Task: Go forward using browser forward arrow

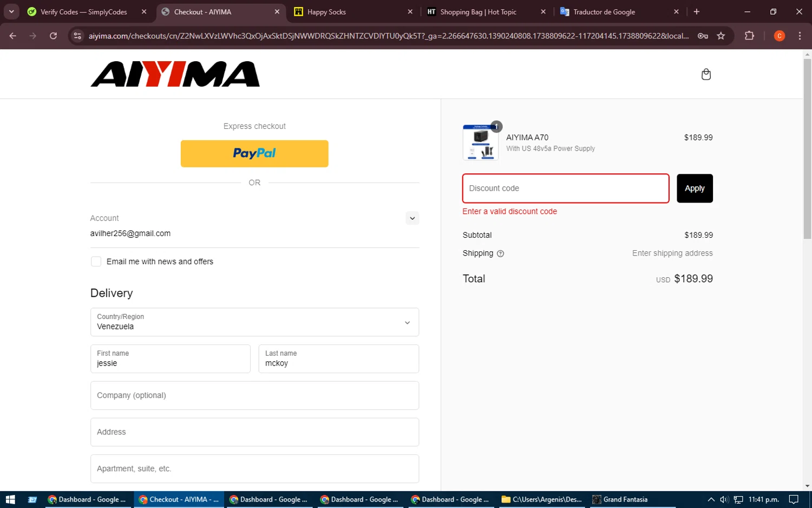Action: point(33,36)
